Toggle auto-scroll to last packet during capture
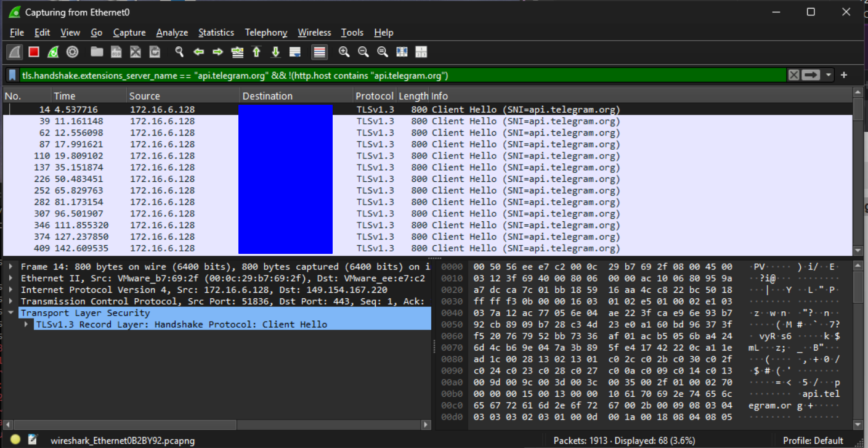 tap(294, 52)
